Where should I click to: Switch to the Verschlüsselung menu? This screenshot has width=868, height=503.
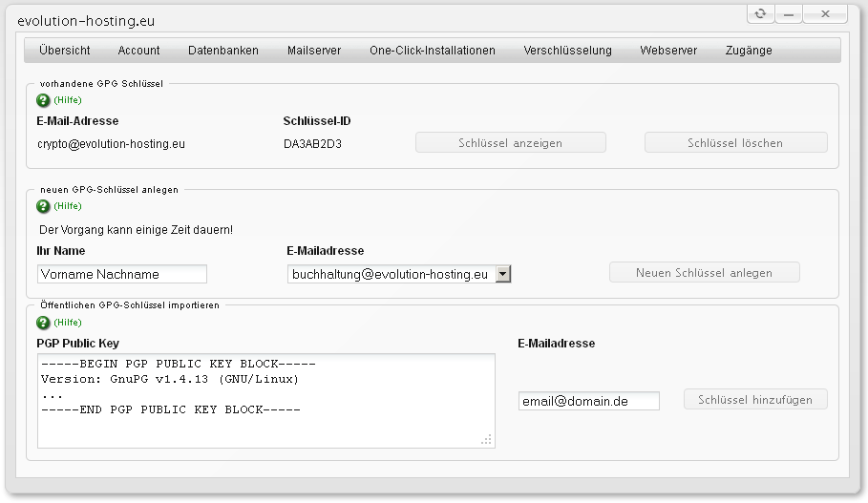(x=567, y=51)
